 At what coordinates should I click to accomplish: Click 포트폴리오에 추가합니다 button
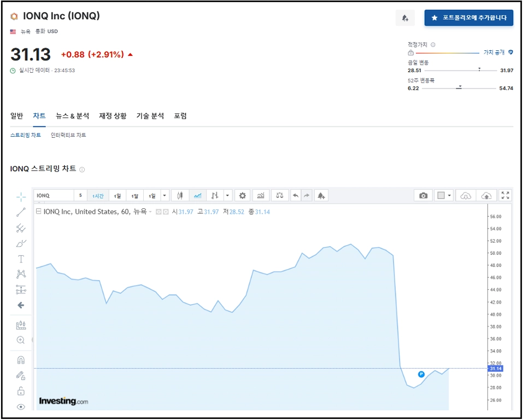point(469,17)
